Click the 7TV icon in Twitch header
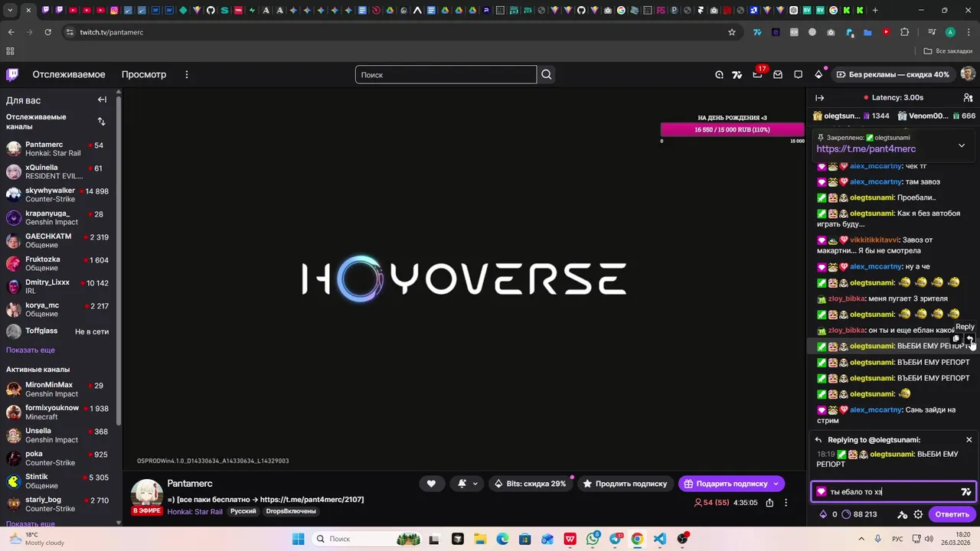The width and height of the screenshot is (980, 551). click(x=737, y=74)
